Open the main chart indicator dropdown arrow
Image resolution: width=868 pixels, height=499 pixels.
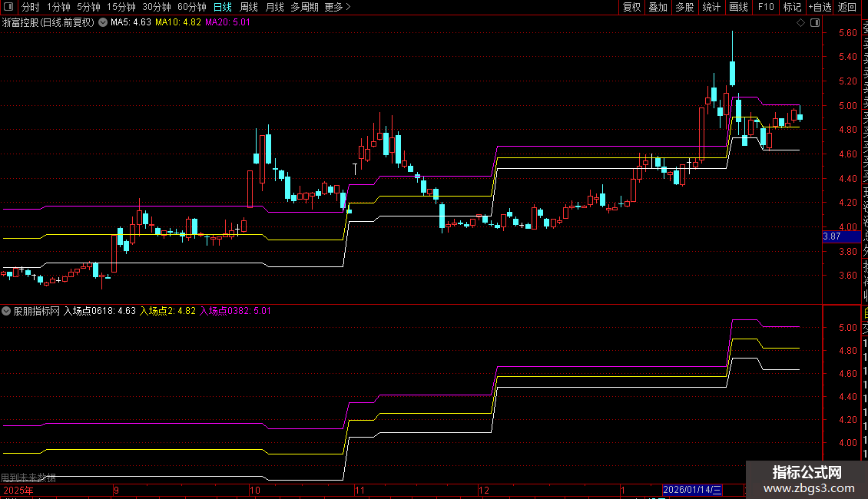pyautogui.click(x=103, y=22)
